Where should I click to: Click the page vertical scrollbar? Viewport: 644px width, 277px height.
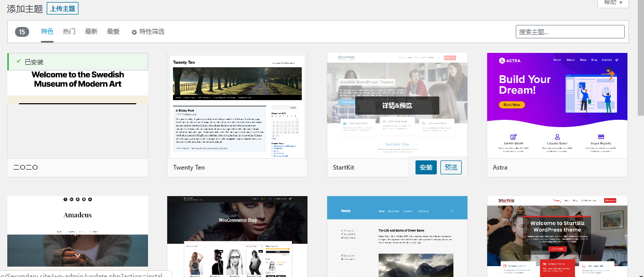coord(640,138)
